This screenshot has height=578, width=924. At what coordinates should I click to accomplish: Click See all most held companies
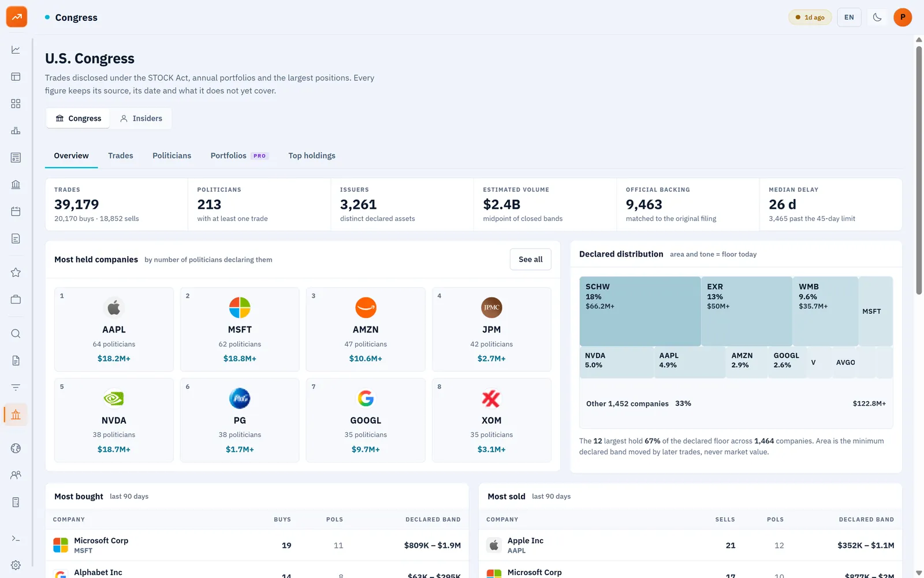point(530,260)
